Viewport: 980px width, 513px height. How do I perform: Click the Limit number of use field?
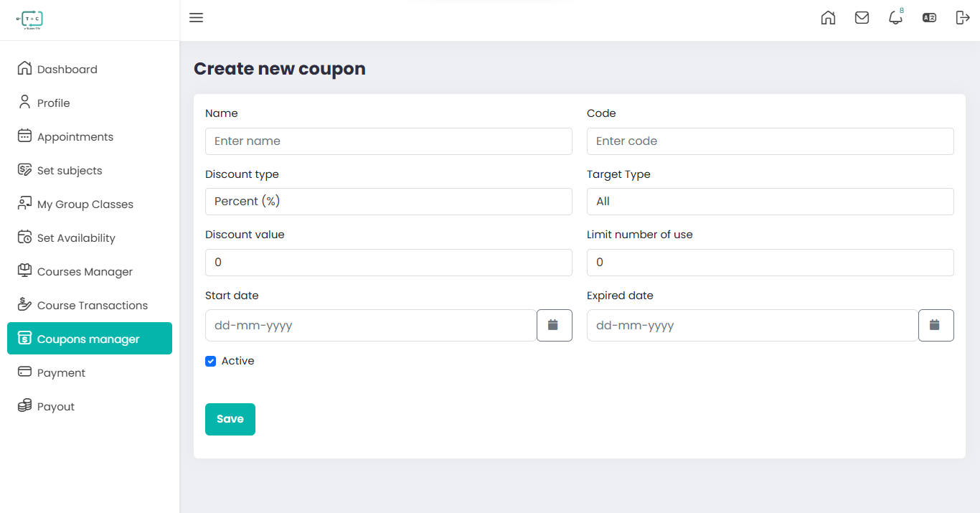pyautogui.click(x=771, y=263)
